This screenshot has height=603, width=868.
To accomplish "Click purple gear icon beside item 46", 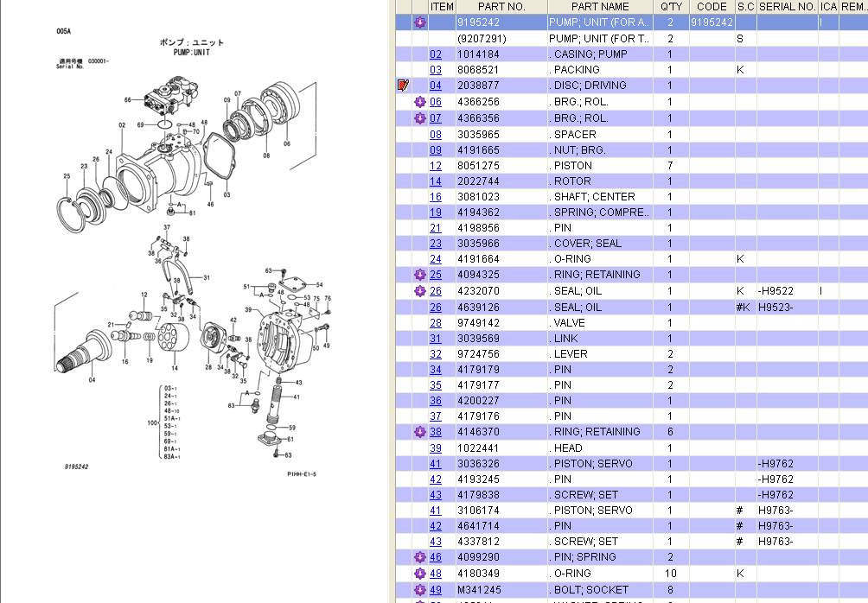I will (420, 557).
